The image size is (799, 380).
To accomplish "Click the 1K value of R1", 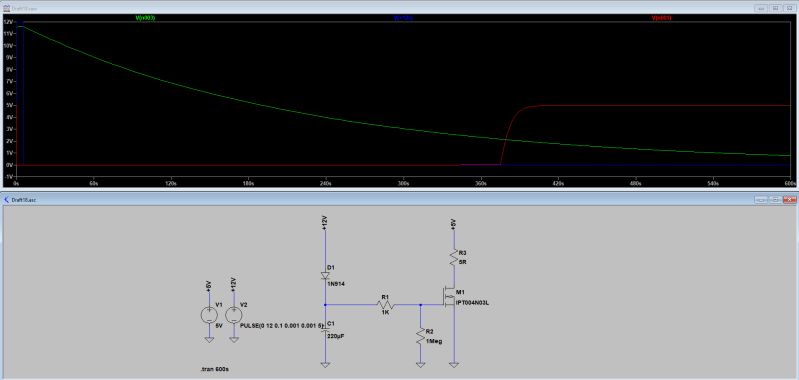I will click(x=385, y=313).
